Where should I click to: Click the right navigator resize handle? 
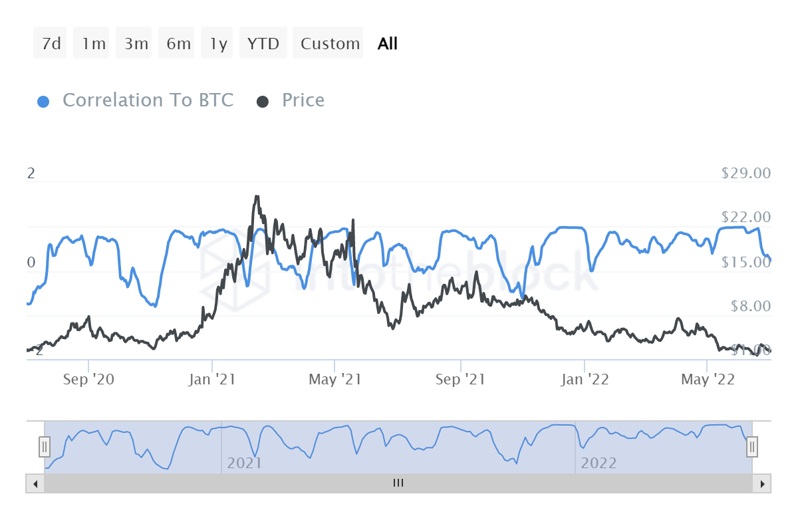[751, 447]
